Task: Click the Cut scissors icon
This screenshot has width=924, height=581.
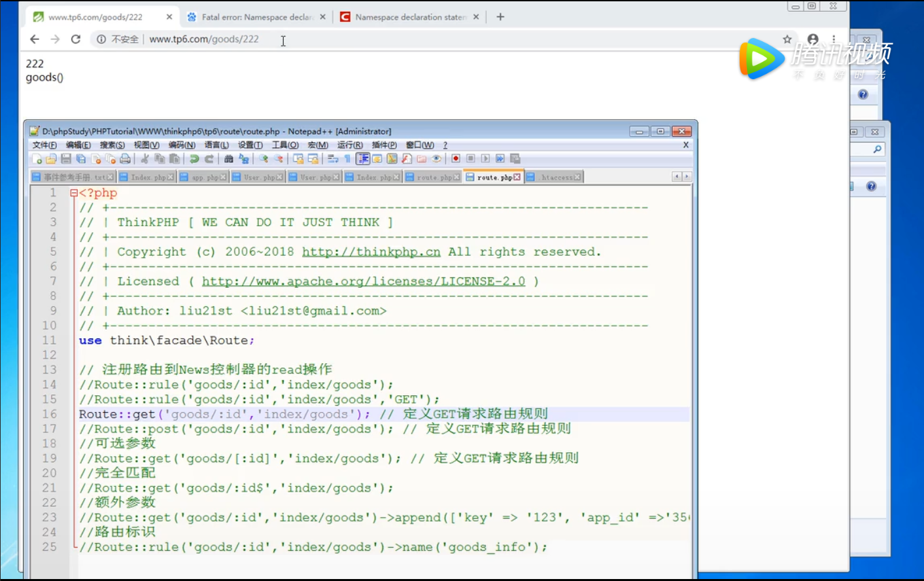Action: coord(145,159)
